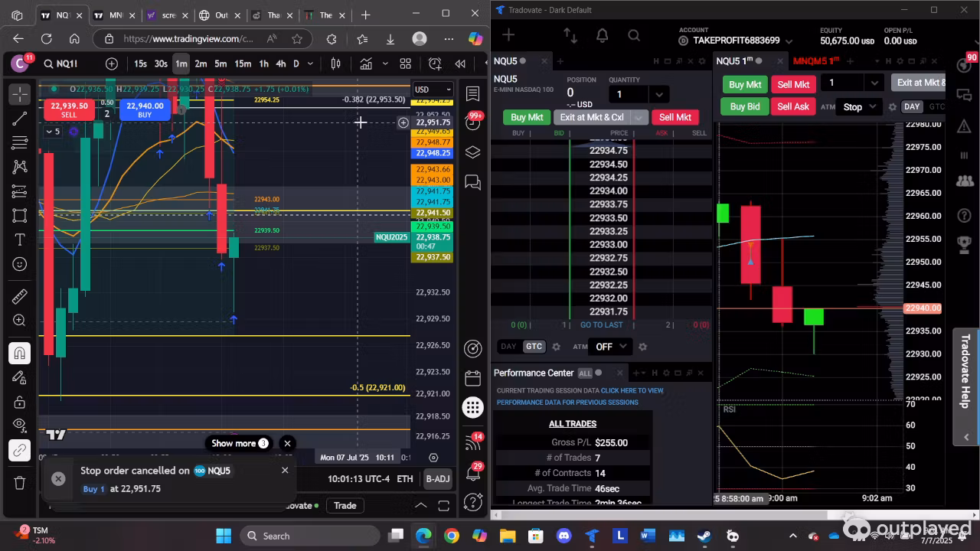Viewport: 980px width, 551px height.
Task: Open the Windows taskbar Search box
Action: point(310,536)
